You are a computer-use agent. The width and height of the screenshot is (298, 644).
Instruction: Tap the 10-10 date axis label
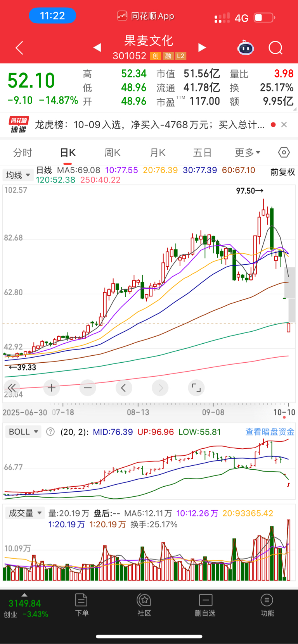tap(284, 412)
